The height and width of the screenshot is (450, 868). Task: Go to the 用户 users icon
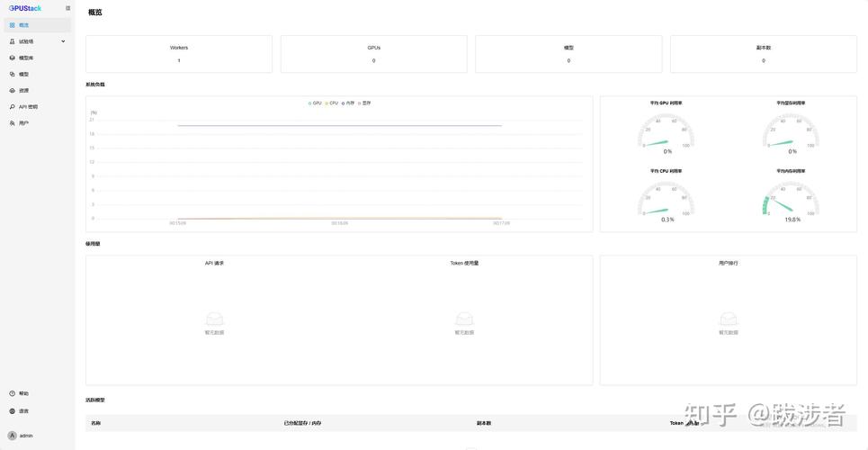pyautogui.click(x=12, y=122)
